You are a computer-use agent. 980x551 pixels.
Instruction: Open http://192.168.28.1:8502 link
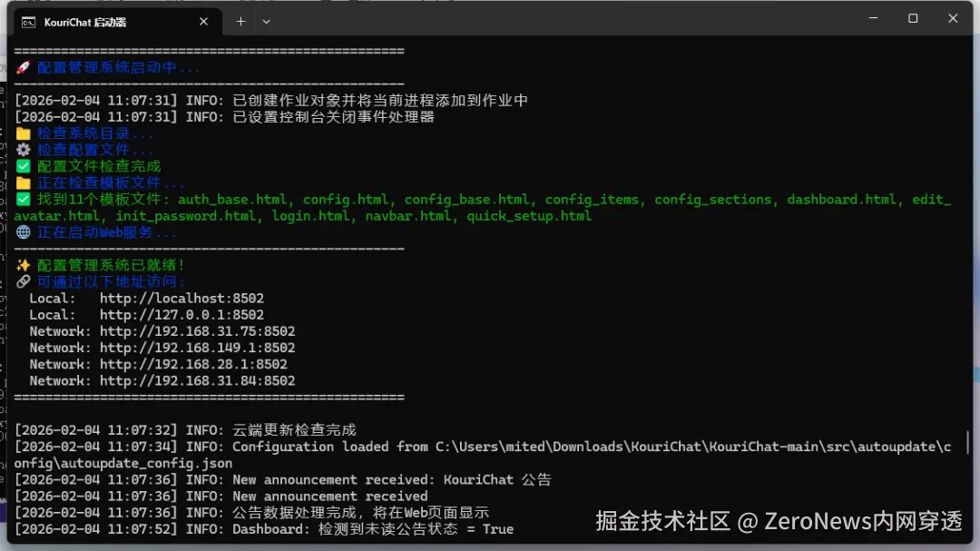[194, 364]
